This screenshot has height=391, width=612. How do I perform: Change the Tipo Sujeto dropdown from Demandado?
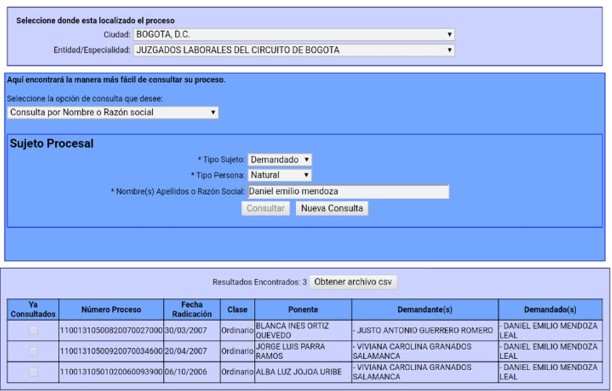[x=279, y=160]
